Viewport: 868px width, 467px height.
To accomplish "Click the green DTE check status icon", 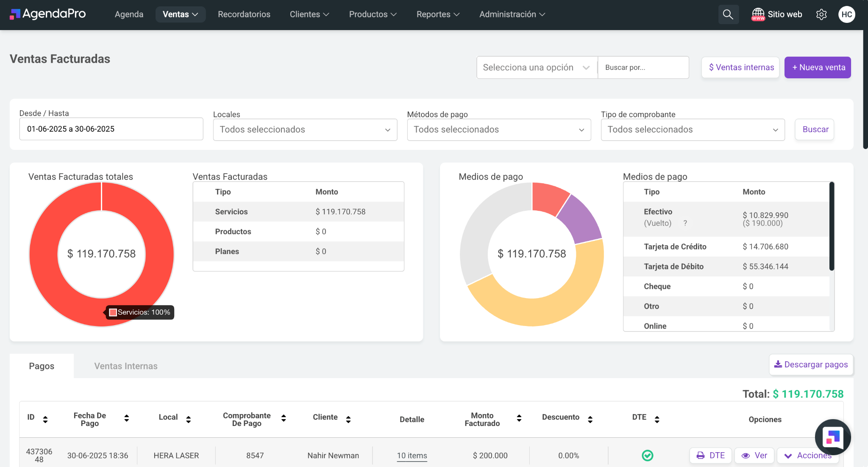I will (647, 456).
